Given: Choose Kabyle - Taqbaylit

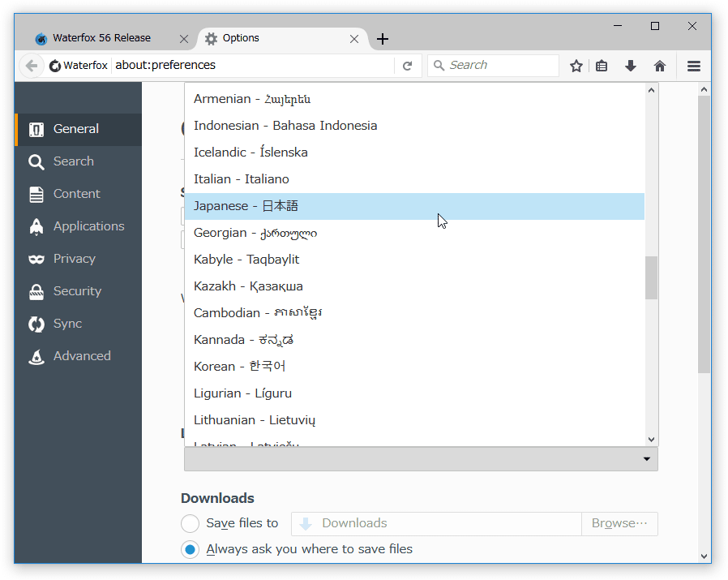Looking at the screenshot, I should [414, 260].
